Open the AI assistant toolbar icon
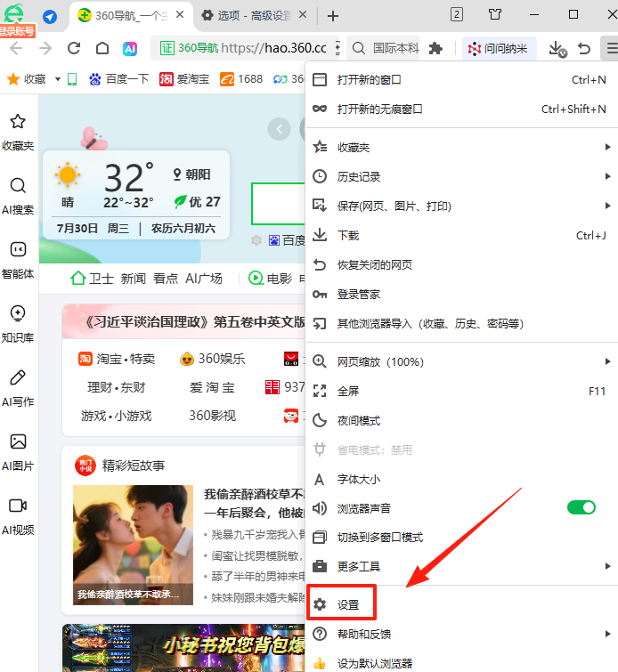 (130, 48)
